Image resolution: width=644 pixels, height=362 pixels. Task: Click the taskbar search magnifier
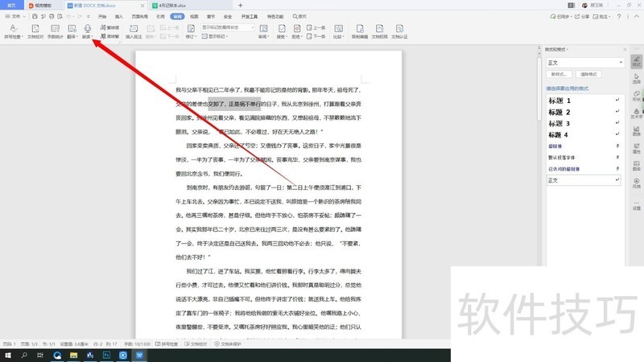[x=24, y=356]
